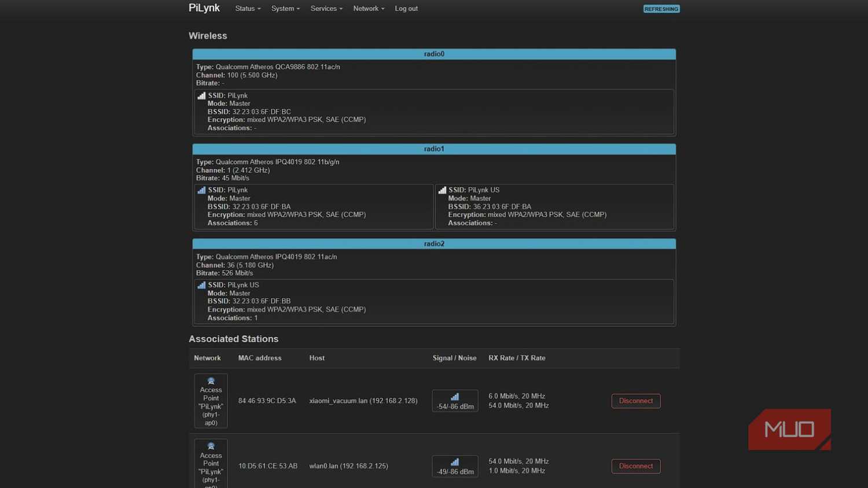The image size is (868, 488).
Task: Click BSSID 32:23:03:6F:DF:BC text
Action: (x=249, y=112)
